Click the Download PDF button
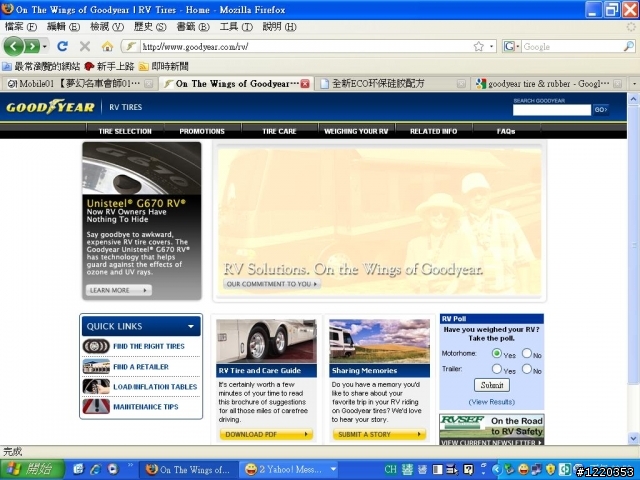 [266, 434]
